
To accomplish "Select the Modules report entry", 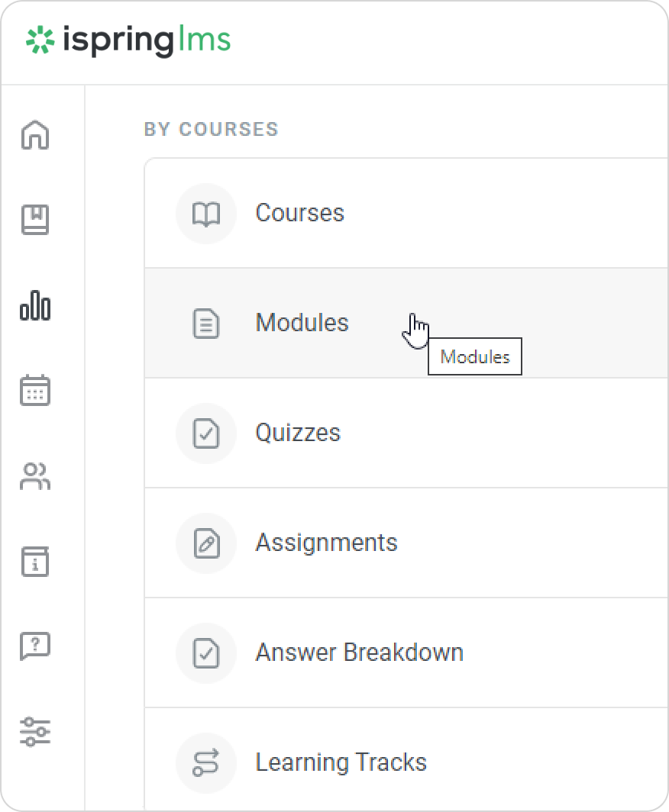I will coord(302,323).
